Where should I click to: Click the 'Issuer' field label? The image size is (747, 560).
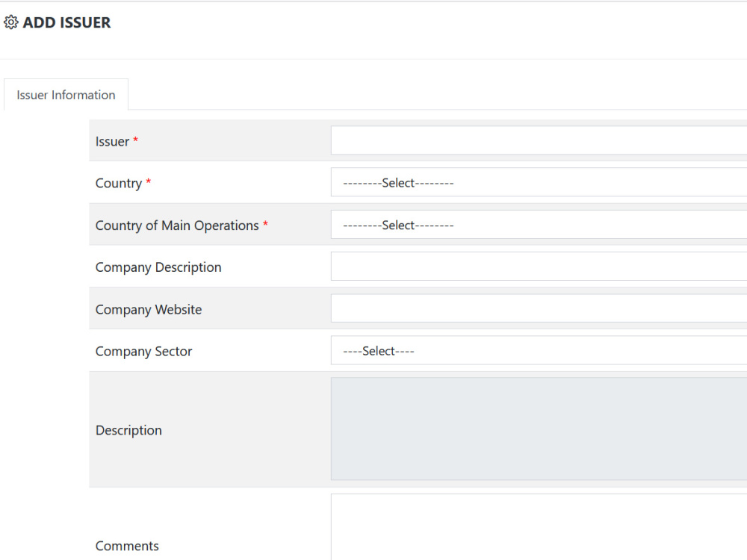tap(113, 141)
